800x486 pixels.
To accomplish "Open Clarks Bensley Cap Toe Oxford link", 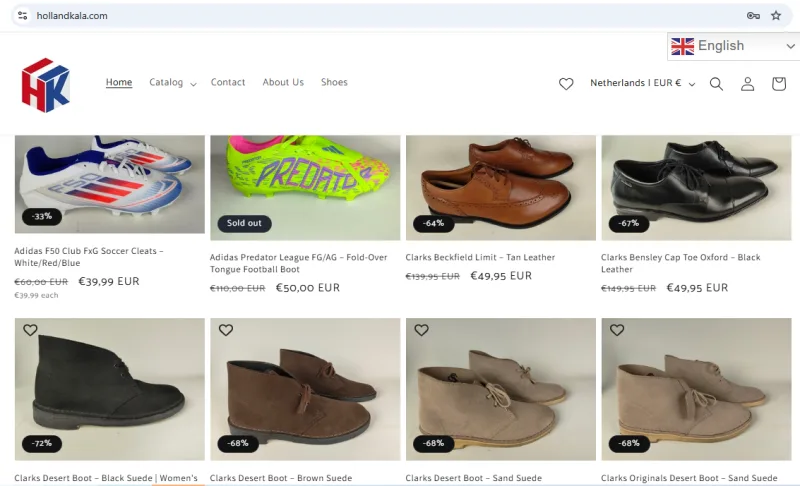I will 681,263.
